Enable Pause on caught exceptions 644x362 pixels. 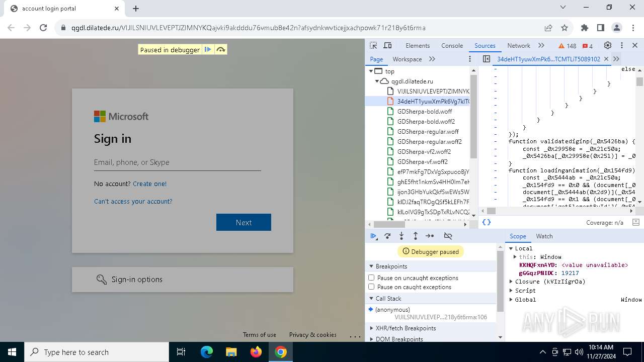[371, 287]
